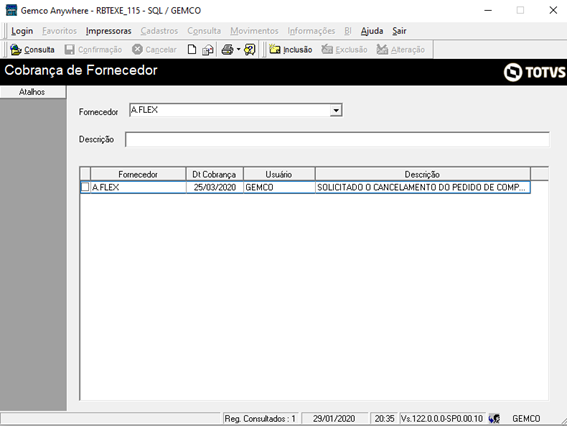Open the Favoritos menu
The width and height of the screenshot is (567, 426).
(x=60, y=31)
